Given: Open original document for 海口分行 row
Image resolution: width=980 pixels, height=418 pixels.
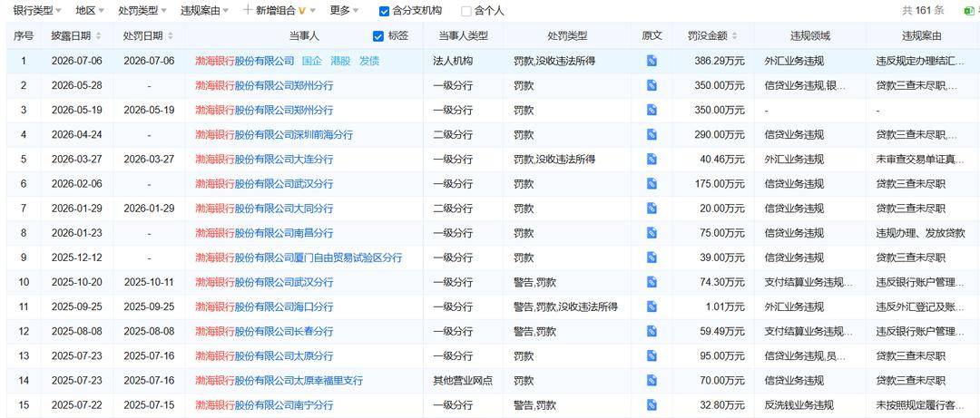Looking at the screenshot, I should (652, 306).
